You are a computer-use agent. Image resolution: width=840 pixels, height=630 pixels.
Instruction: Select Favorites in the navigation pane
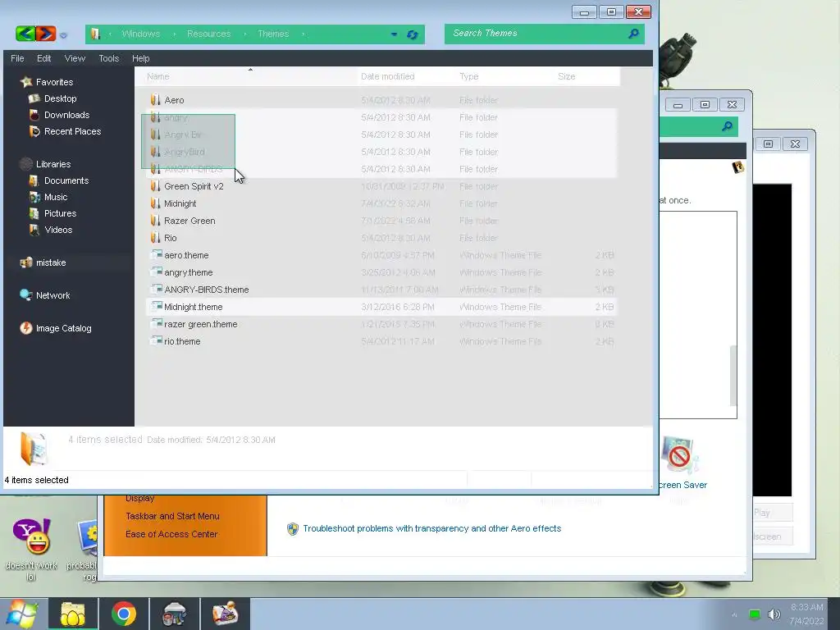[x=54, y=82]
